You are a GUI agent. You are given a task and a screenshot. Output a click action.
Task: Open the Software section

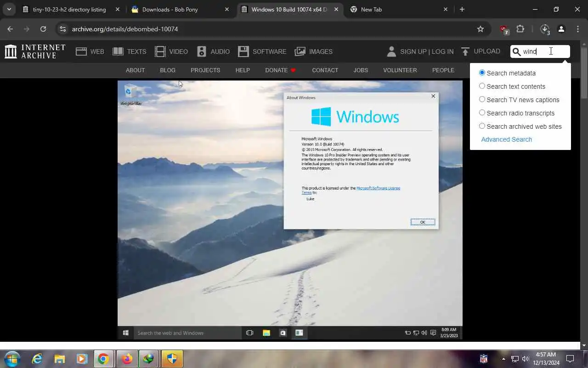coord(262,52)
